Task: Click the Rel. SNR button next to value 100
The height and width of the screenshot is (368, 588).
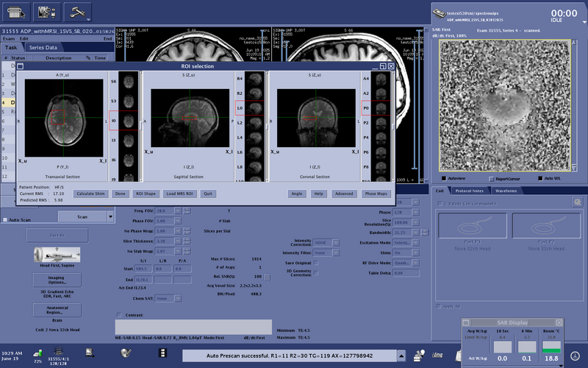Action: tap(267, 277)
